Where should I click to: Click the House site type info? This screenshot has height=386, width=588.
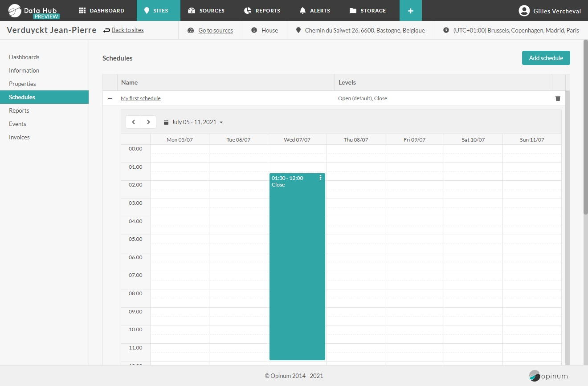pos(265,31)
